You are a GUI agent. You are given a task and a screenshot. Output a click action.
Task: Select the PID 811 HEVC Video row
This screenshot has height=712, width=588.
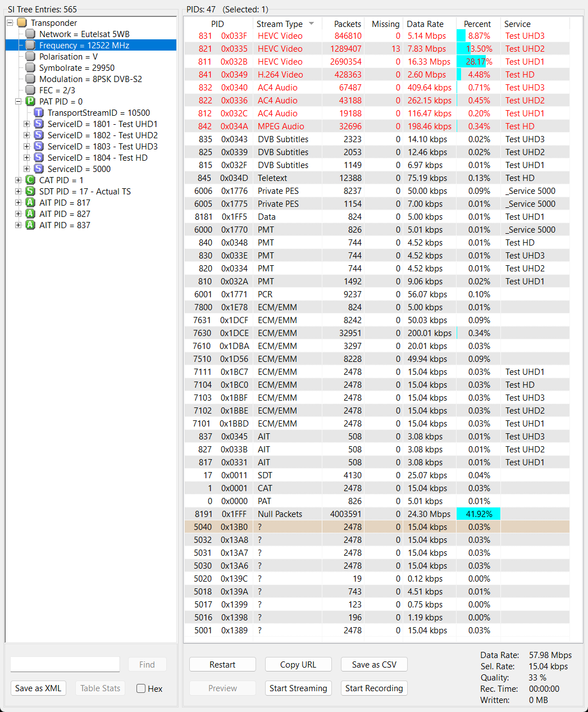(x=377, y=62)
